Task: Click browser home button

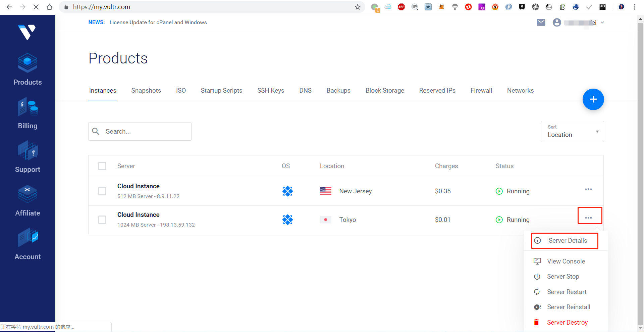Action: click(x=49, y=7)
